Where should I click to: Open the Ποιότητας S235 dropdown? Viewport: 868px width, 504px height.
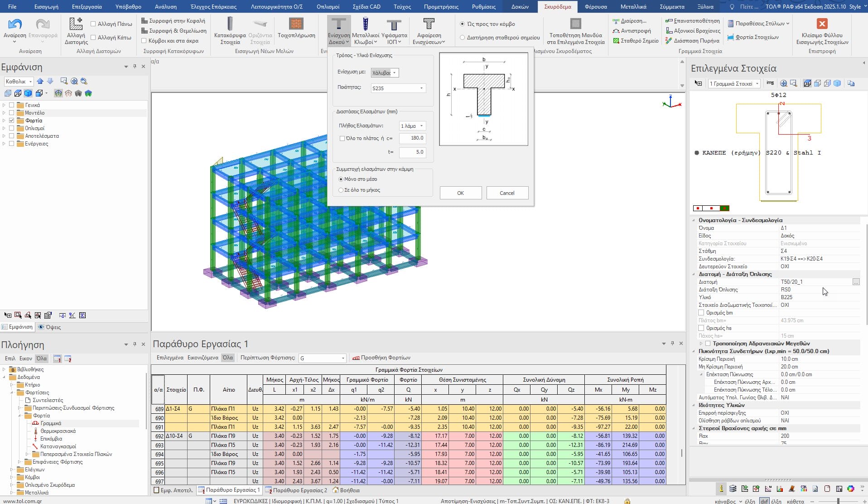click(398, 88)
